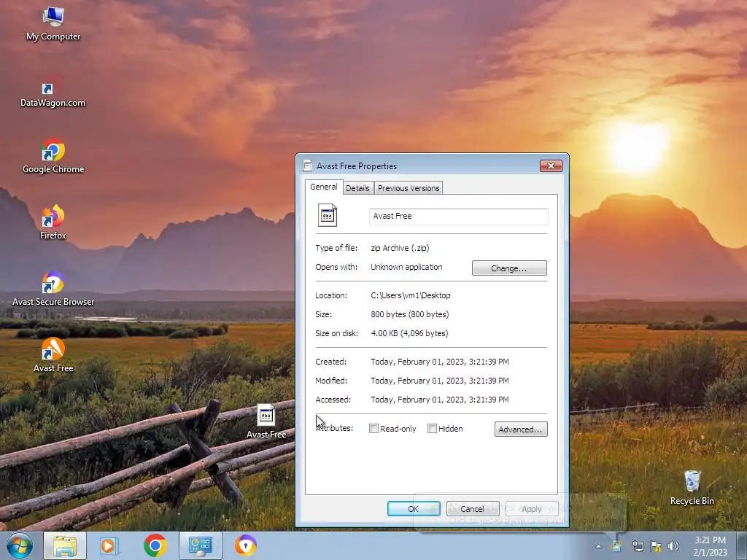Click the file type icon in Properties dialog
The image size is (747, 560).
tap(328, 215)
